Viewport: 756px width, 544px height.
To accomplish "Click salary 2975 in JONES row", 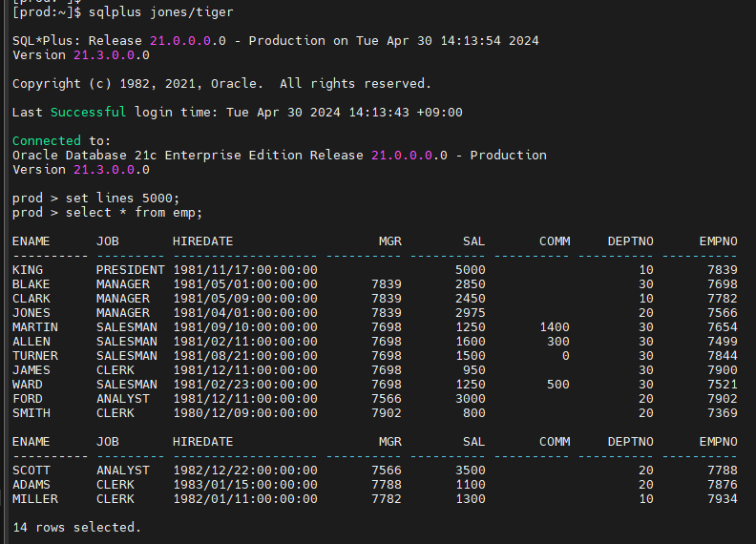I will 470,313.
